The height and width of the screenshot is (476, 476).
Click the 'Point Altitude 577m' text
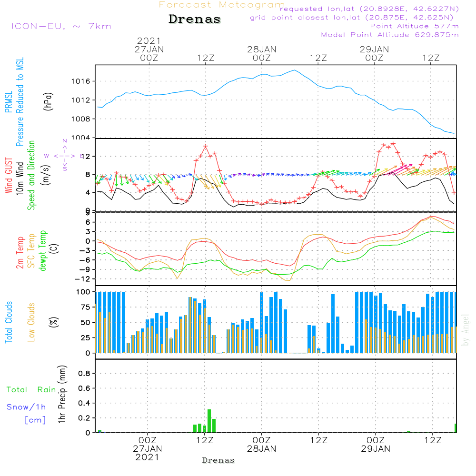(x=415, y=26)
